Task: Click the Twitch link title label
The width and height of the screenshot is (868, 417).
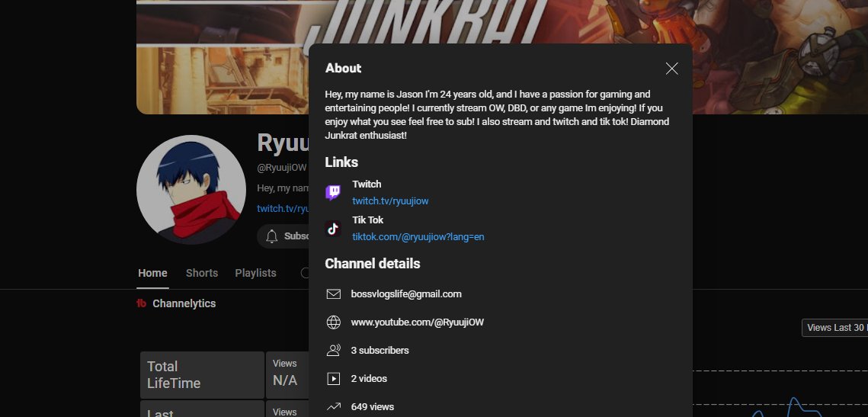Action: tap(367, 184)
